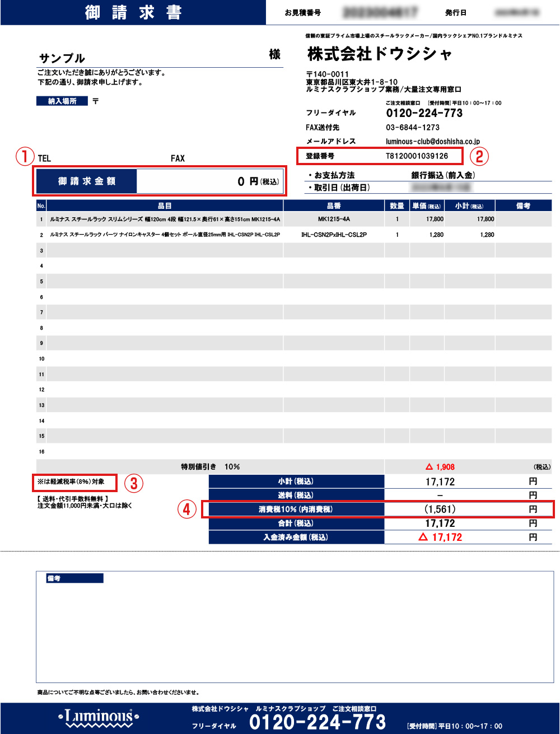
Task: Click the 御請求金額 amount field
Action: pyautogui.click(x=209, y=181)
